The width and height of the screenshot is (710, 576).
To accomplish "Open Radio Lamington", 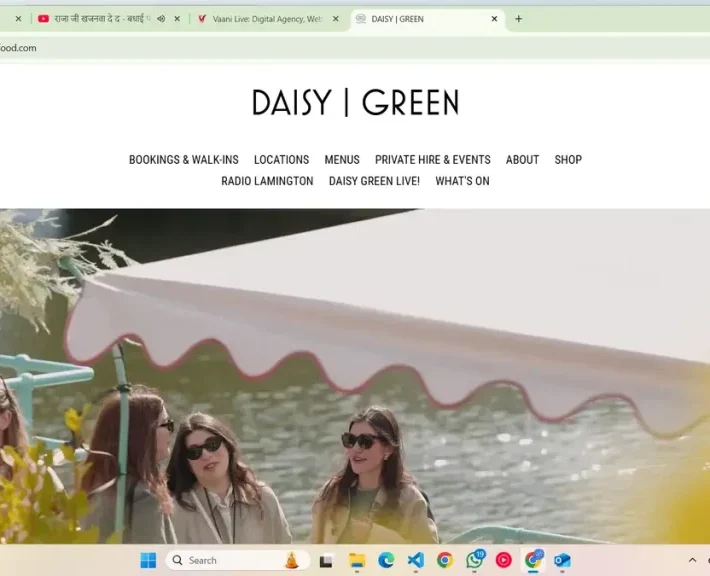I will (x=267, y=181).
